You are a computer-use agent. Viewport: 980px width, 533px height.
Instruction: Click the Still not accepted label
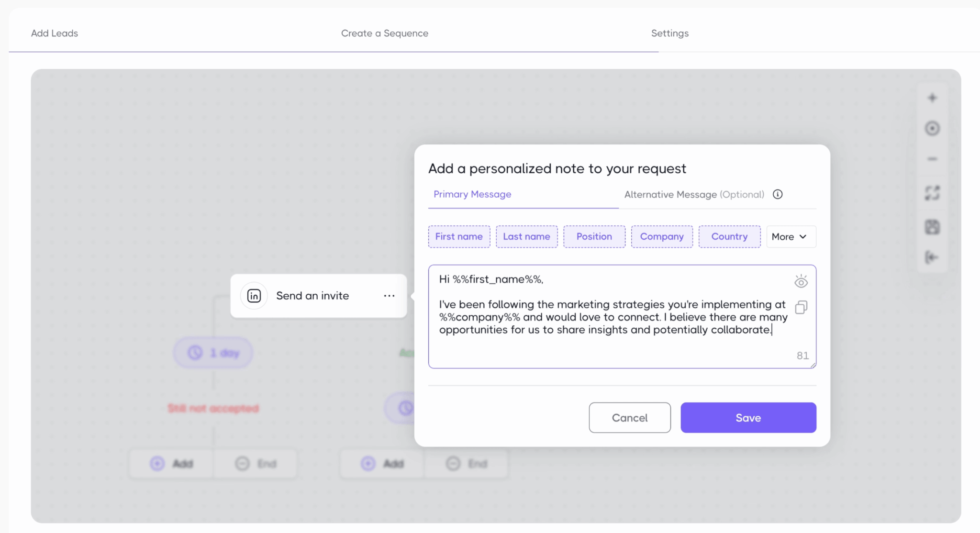pyautogui.click(x=213, y=408)
